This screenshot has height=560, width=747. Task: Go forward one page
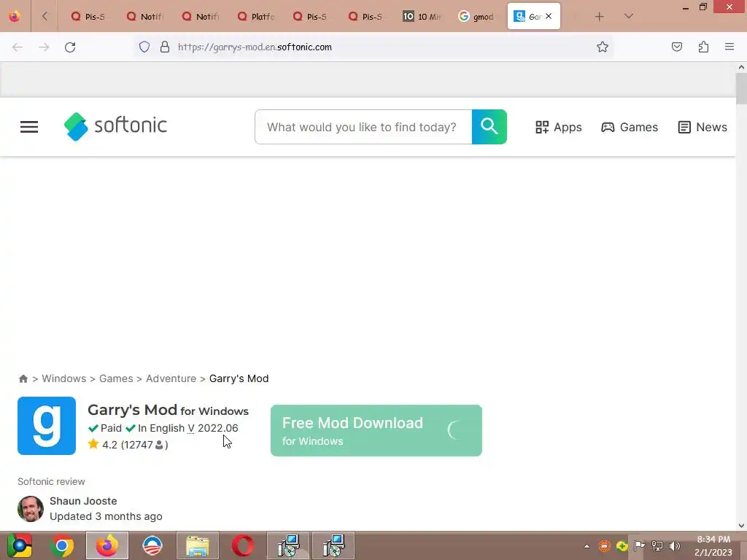[44, 47]
